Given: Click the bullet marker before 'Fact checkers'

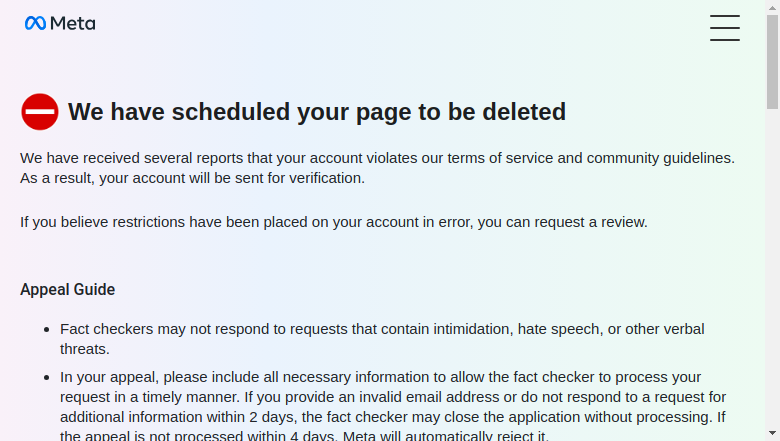Looking at the screenshot, I should [x=47, y=330].
